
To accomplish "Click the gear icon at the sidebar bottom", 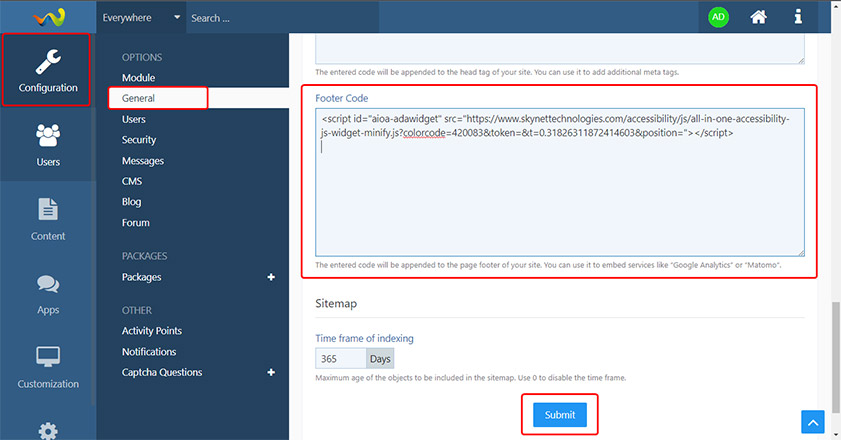I will (48, 431).
